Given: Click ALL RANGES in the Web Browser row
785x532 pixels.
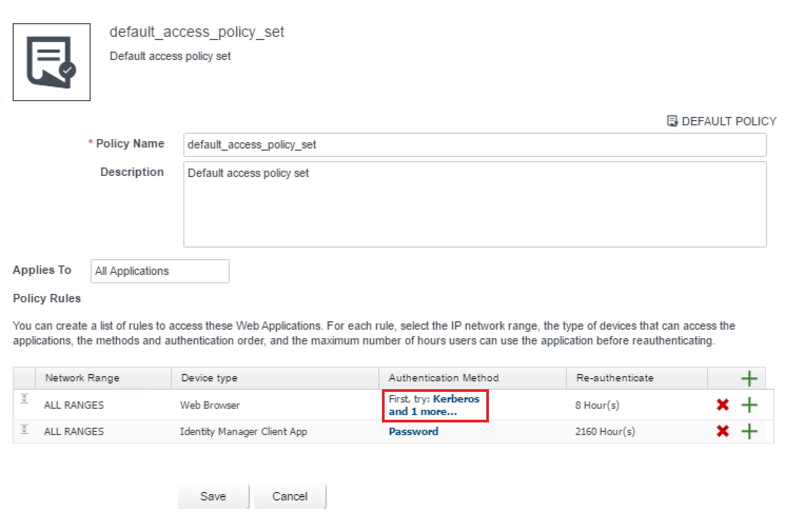Looking at the screenshot, I should tap(74, 405).
